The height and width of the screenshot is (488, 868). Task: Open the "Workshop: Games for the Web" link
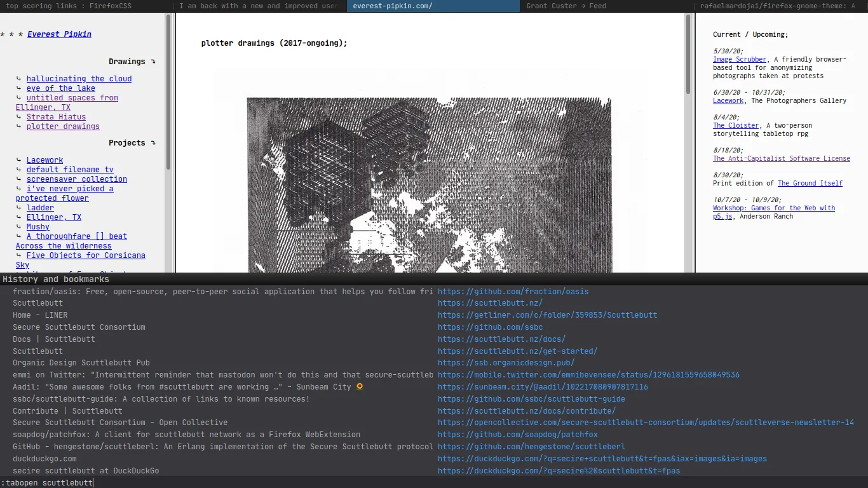point(774,208)
